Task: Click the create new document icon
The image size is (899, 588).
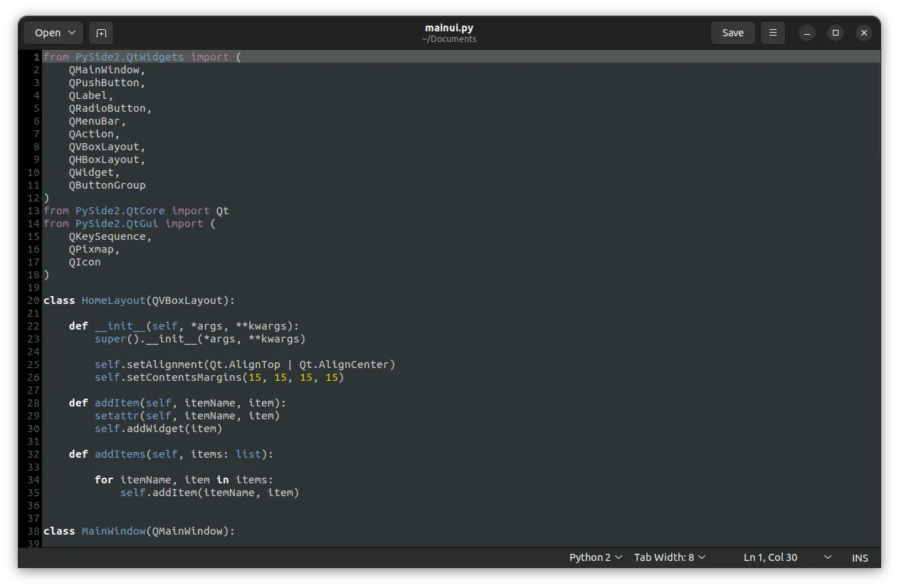Action: (x=101, y=33)
